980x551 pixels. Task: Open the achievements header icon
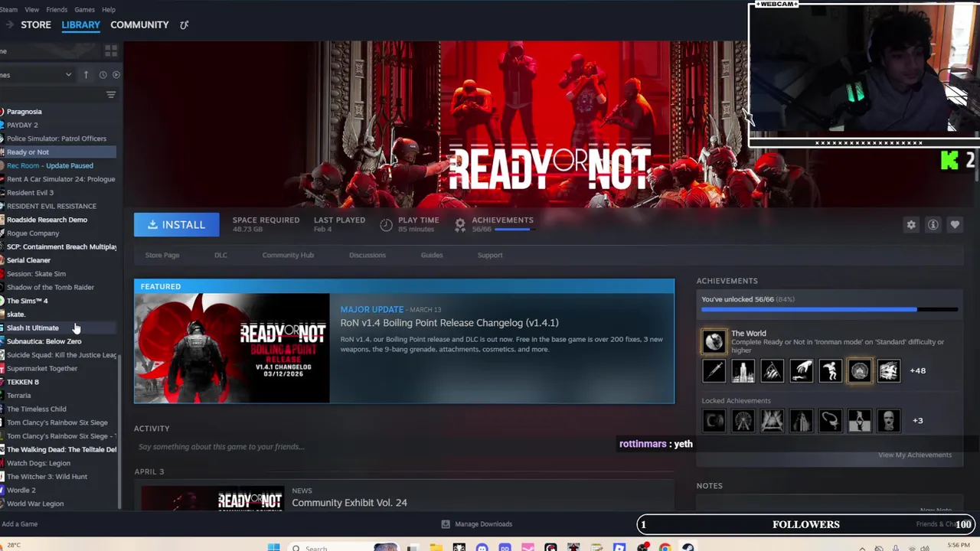(459, 224)
